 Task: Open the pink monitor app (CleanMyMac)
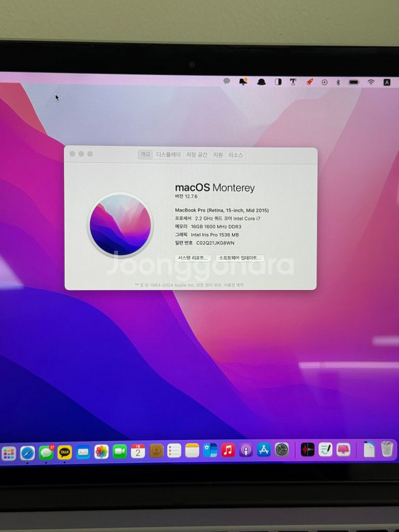tap(343, 450)
